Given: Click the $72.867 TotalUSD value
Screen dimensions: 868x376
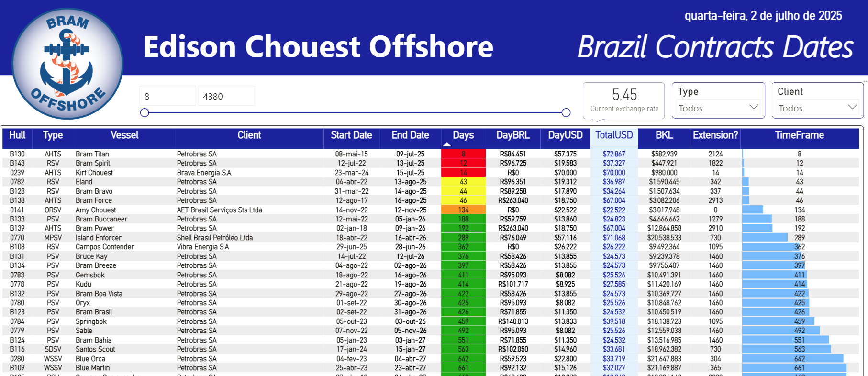Looking at the screenshot, I should [x=614, y=154].
